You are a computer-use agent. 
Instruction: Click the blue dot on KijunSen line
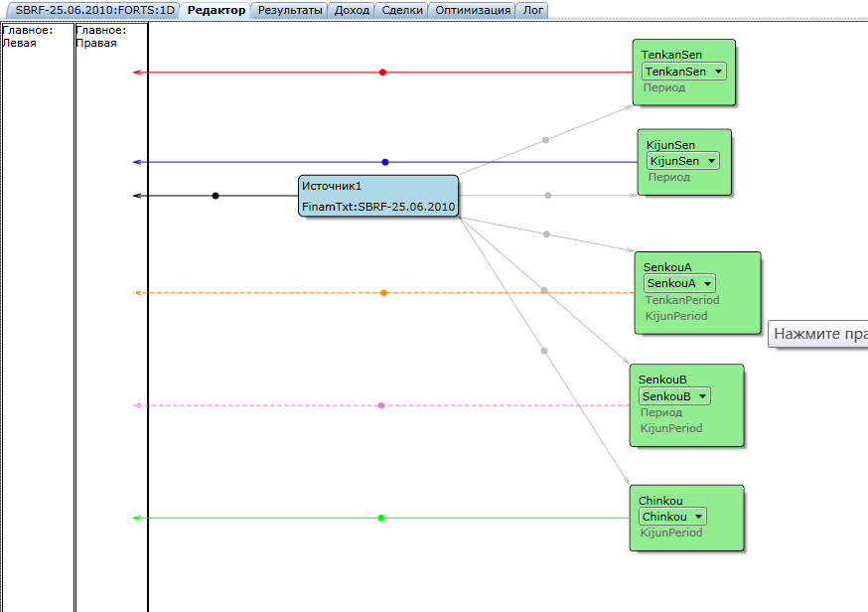385,162
